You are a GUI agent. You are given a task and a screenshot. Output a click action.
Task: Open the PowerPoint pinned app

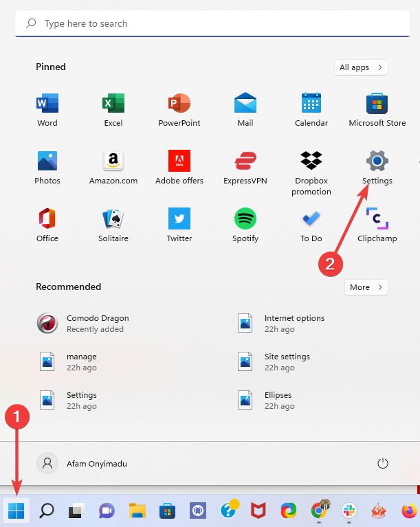(179, 110)
